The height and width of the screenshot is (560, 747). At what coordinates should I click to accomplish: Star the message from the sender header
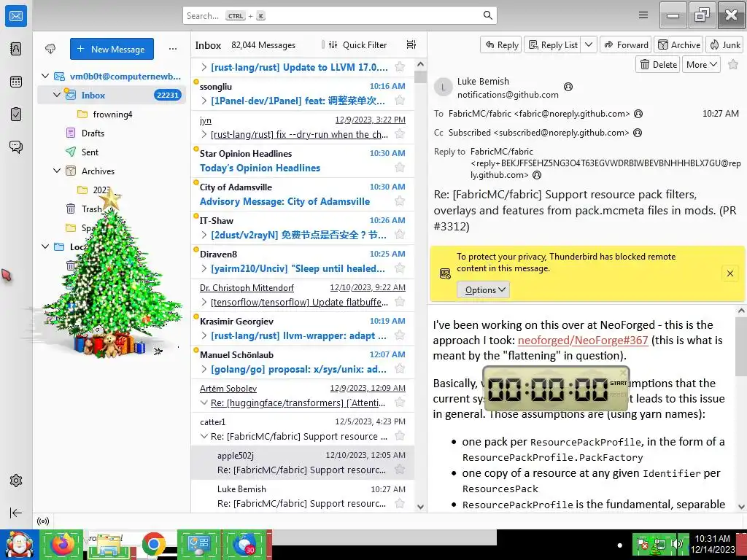coord(733,64)
